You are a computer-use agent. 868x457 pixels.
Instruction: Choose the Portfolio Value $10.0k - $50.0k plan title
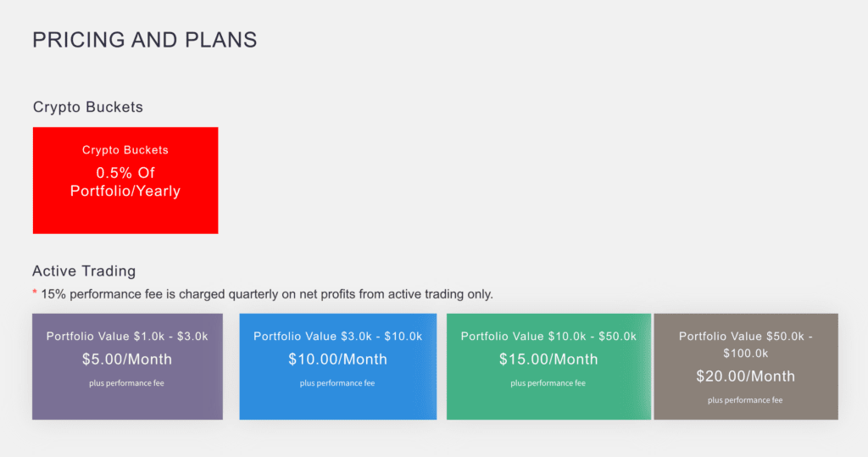tap(548, 337)
